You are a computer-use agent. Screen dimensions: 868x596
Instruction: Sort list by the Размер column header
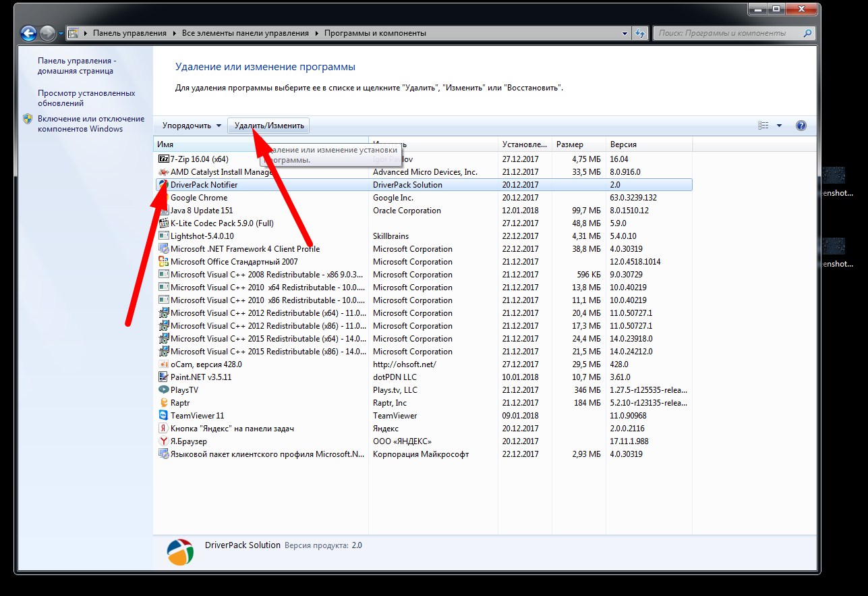(570, 144)
